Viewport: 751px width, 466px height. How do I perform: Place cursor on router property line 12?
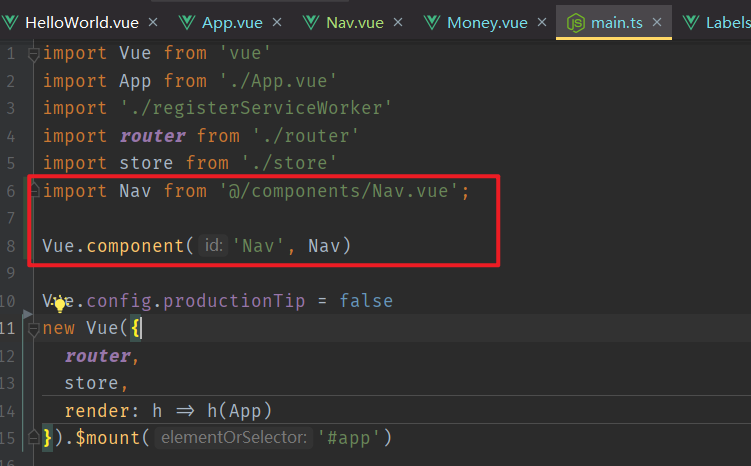tap(98, 356)
